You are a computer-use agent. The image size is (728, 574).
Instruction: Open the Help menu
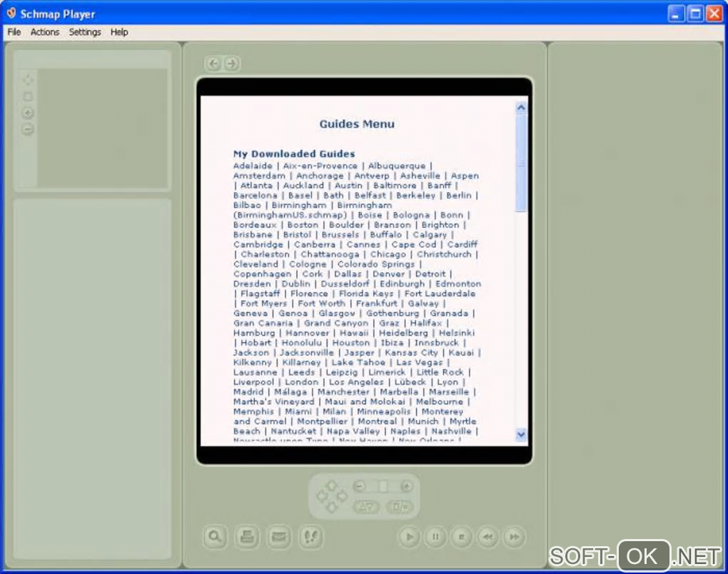click(x=119, y=32)
